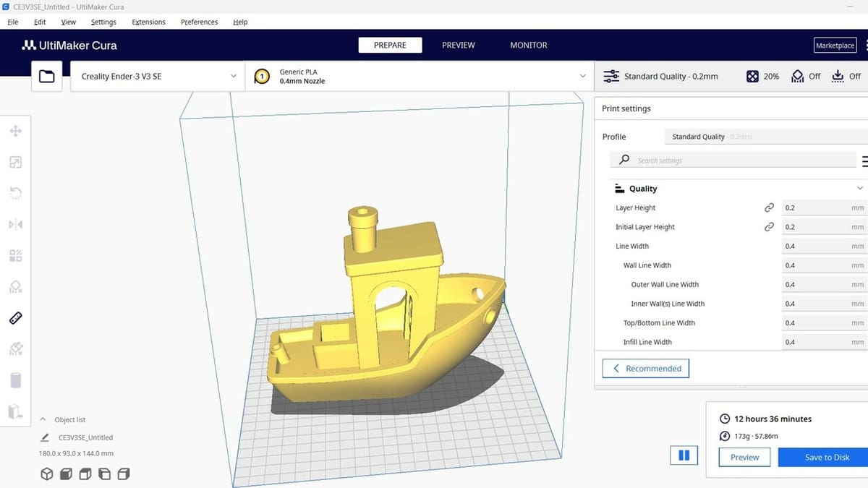Select the Measure tool
Image resolution: width=868 pixels, height=488 pixels.
15,317
